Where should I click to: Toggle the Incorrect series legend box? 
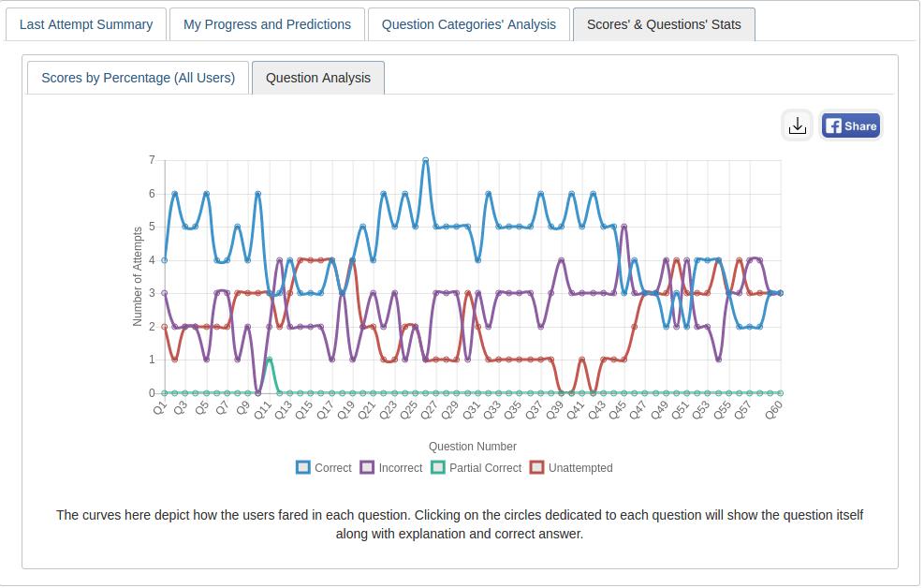pyautogui.click(x=367, y=467)
